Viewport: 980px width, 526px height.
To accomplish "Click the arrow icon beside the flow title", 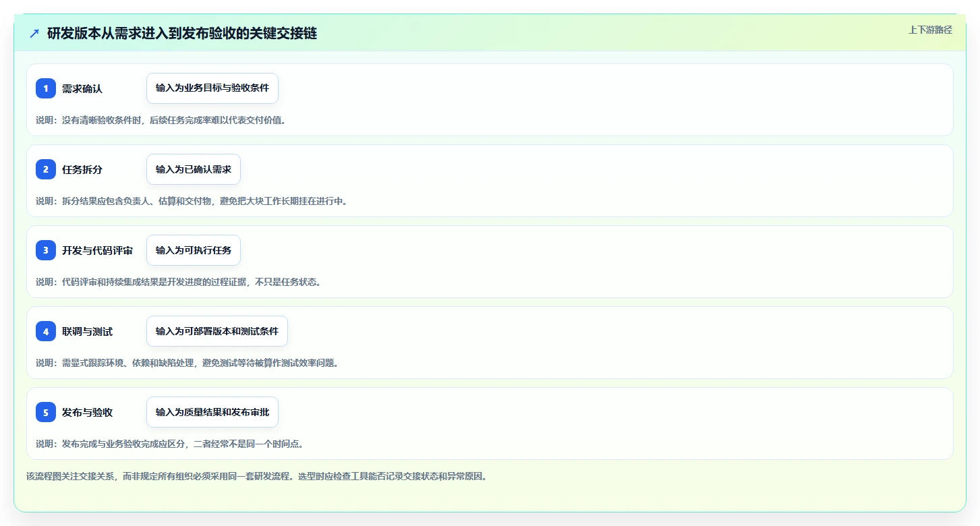I will click(x=34, y=33).
